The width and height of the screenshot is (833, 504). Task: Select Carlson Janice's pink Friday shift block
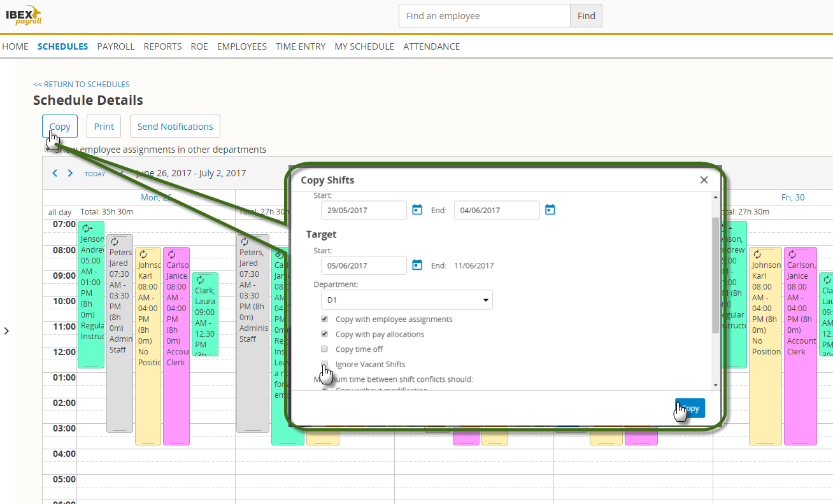tap(801, 346)
